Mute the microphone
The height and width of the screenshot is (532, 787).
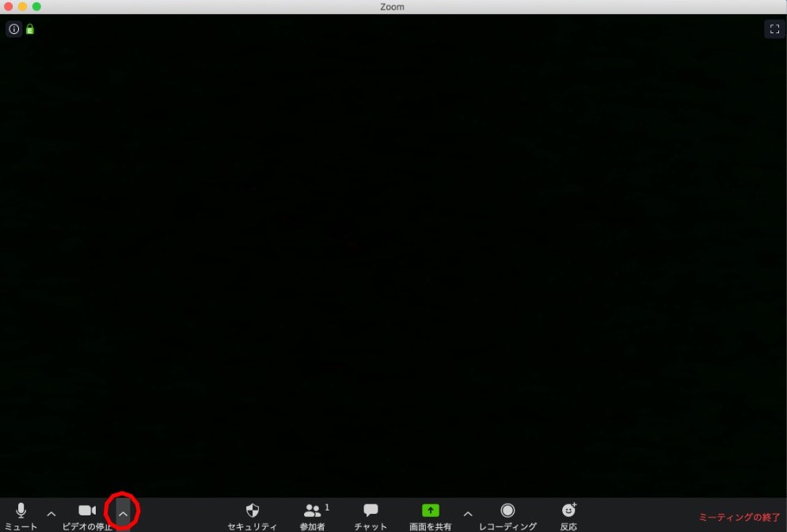(x=21, y=511)
